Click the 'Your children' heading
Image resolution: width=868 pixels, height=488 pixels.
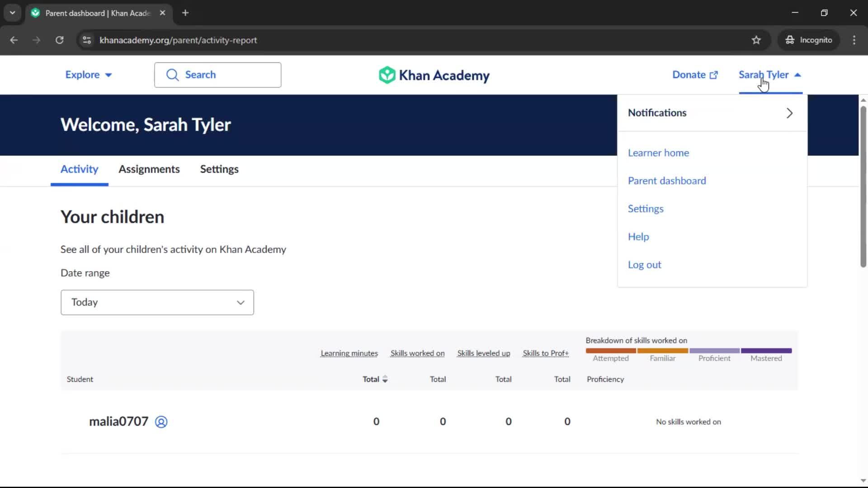[112, 217]
